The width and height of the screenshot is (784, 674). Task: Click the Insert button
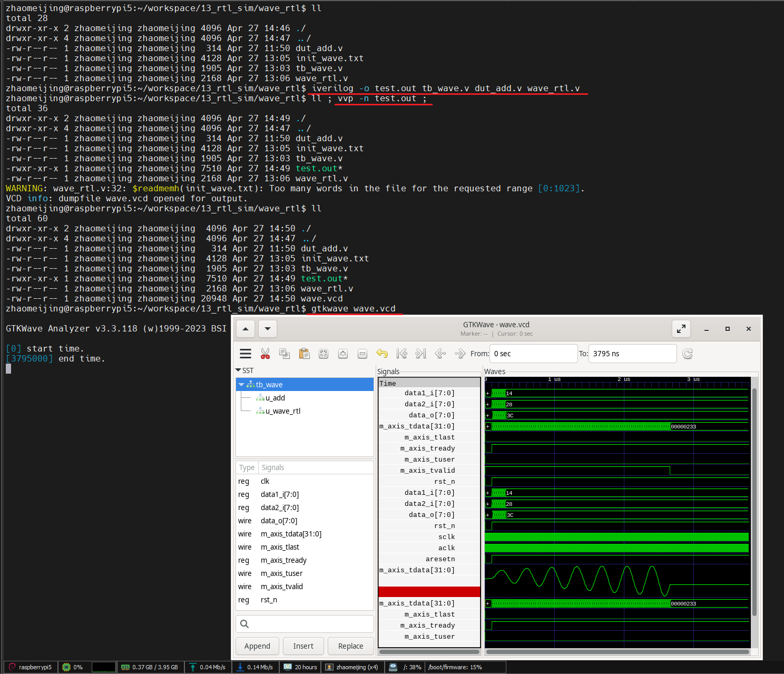coord(303,646)
